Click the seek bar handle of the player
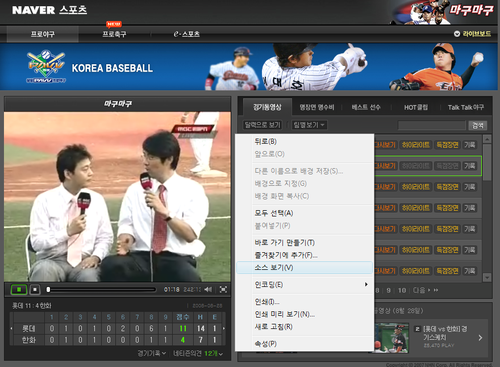Screen dimensions: 500x367 coord(48,289)
